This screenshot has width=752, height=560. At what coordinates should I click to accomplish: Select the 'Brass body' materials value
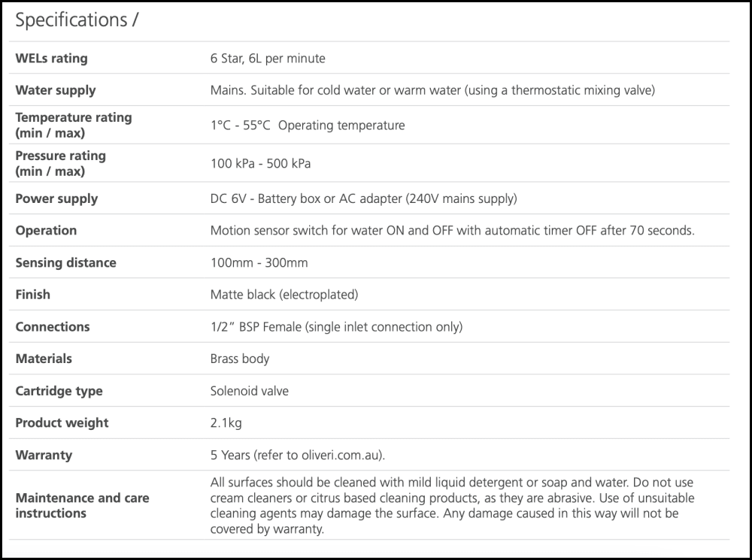(240, 359)
